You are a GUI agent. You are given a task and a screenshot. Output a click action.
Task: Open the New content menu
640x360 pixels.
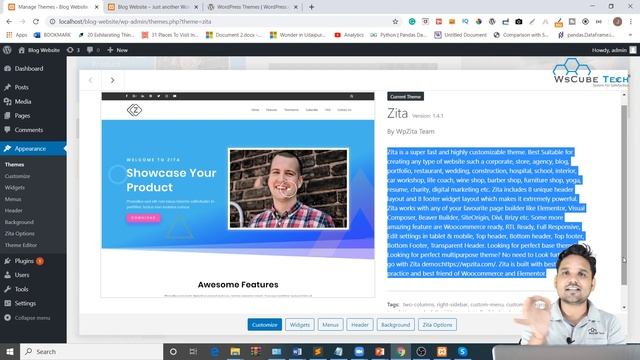(x=118, y=50)
